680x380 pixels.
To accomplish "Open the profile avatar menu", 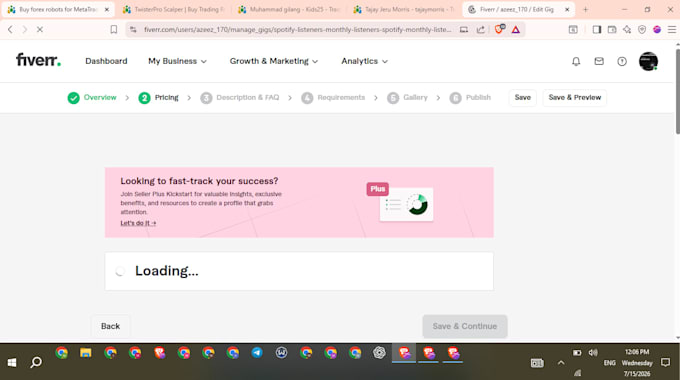I will (648, 61).
